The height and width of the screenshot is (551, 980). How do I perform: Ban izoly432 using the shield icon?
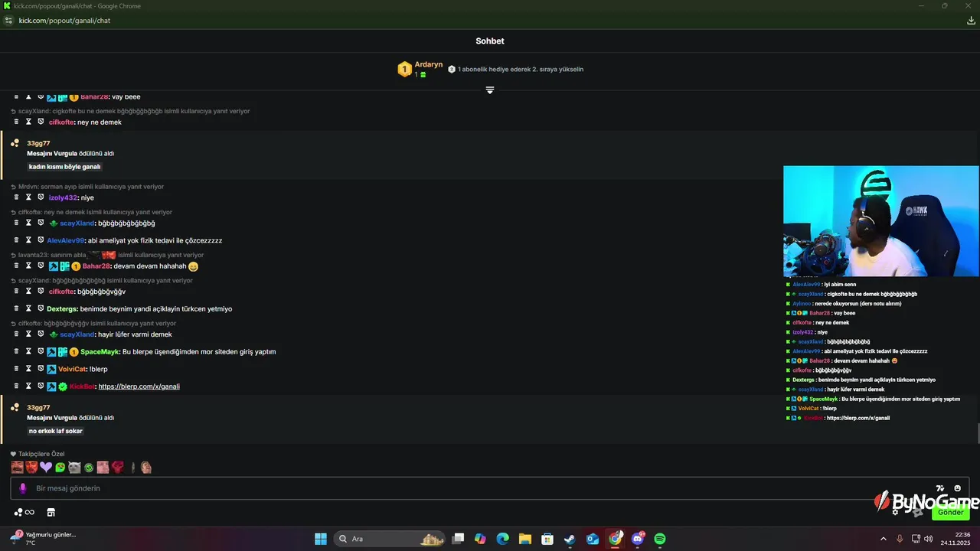(x=41, y=197)
